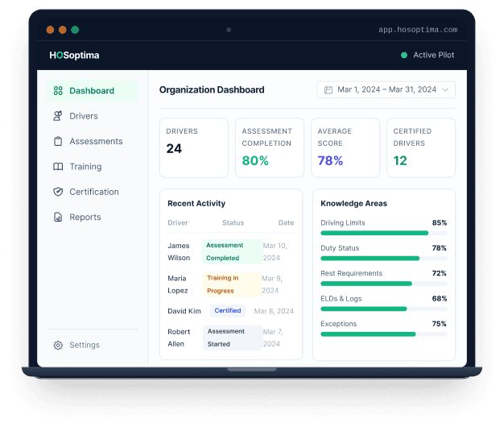The width and height of the screenshot is (504, 427).
Task: Open the Dashboard menu item
Action: [x=93, y=91]
